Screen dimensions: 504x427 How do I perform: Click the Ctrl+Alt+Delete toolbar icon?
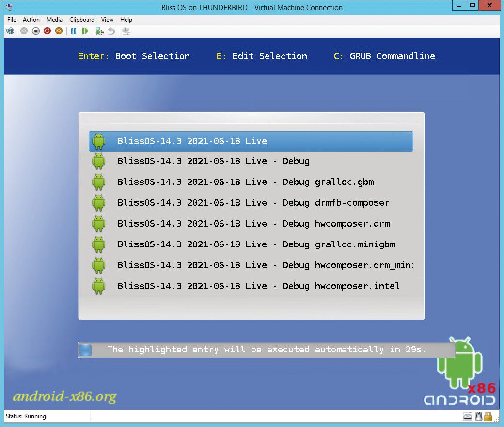pyautogui.click(x=10, y=31)
